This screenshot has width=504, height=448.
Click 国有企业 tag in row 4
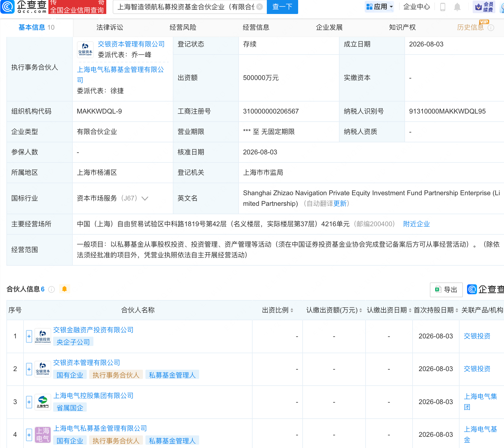[70, 441]
